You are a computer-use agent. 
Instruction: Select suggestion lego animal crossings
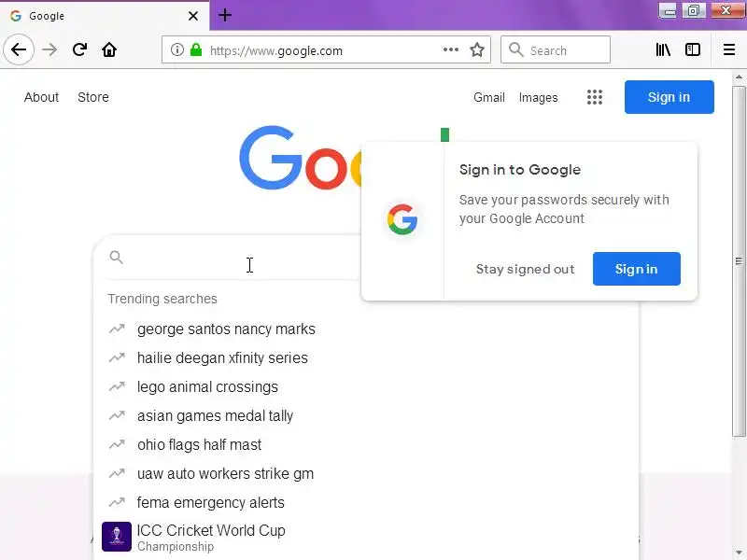pos(207,386)
